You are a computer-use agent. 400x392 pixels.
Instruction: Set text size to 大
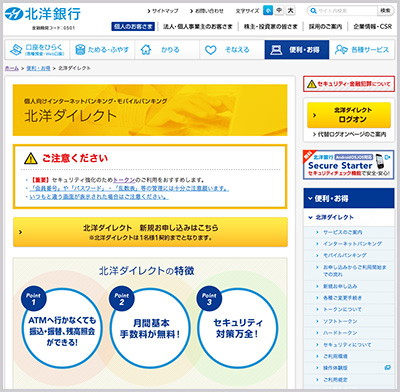pos(291,10)
